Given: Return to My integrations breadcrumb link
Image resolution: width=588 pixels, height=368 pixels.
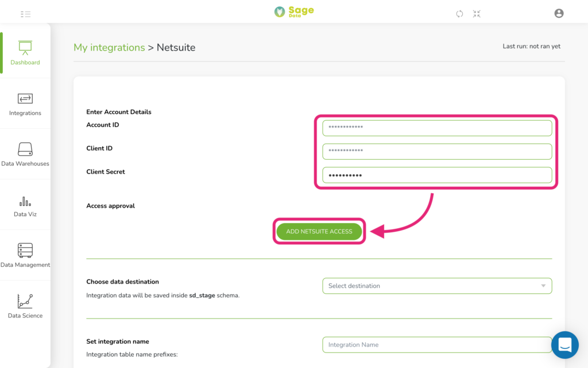Looking at the screenshot, I should tap(109, 48).
